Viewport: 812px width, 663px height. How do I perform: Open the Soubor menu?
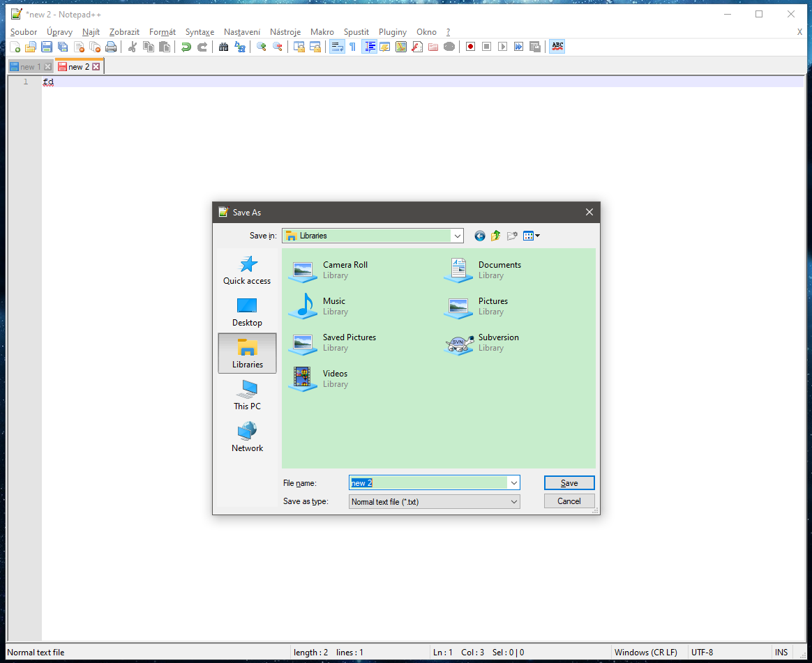[24, 32]
